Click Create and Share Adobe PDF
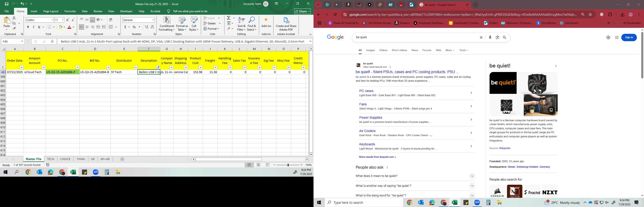The height and width of the screenshot is (207, 644). (x=286, y=24)
